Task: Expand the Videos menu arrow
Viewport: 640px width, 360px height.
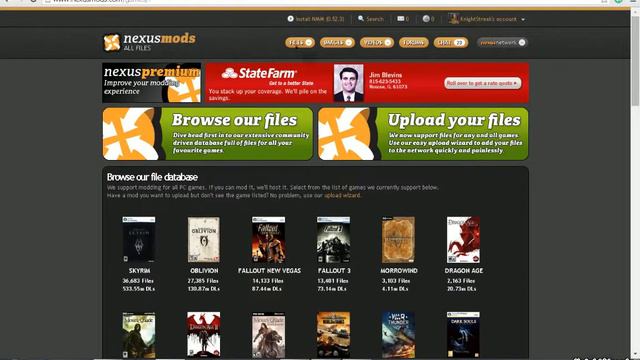Action: [x=388, y=42]
